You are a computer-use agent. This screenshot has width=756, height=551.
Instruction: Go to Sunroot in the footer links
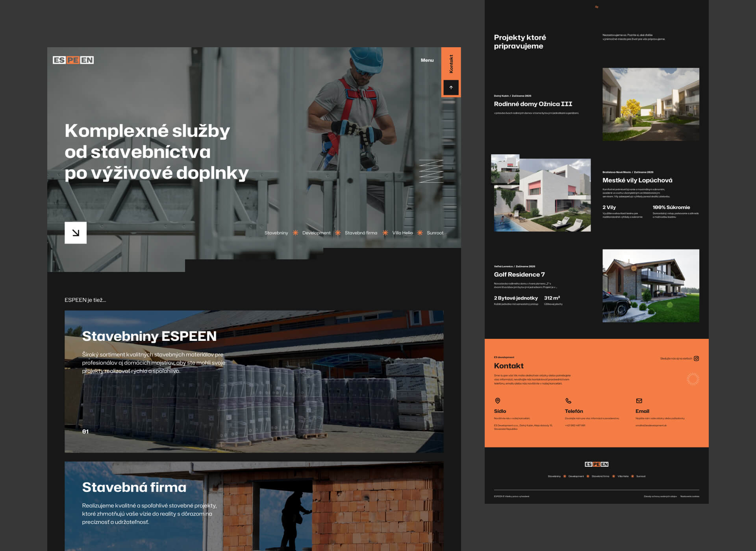coord(641,476)
